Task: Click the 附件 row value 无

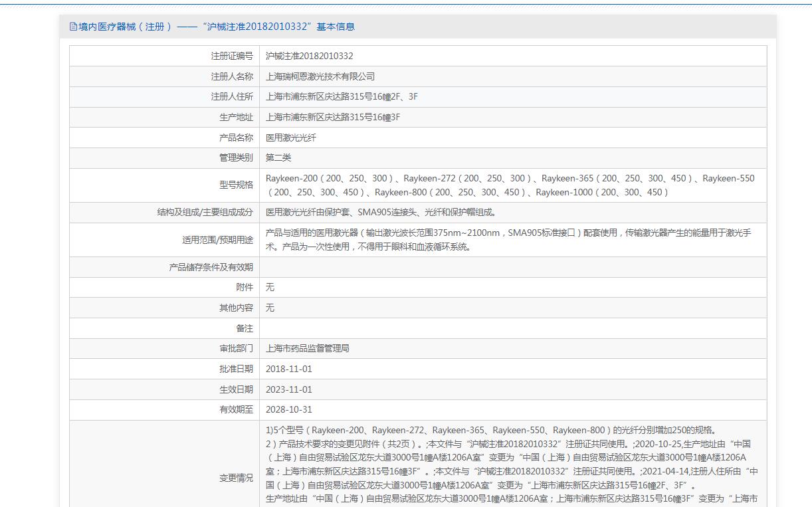Action: (x=270, y=287)
